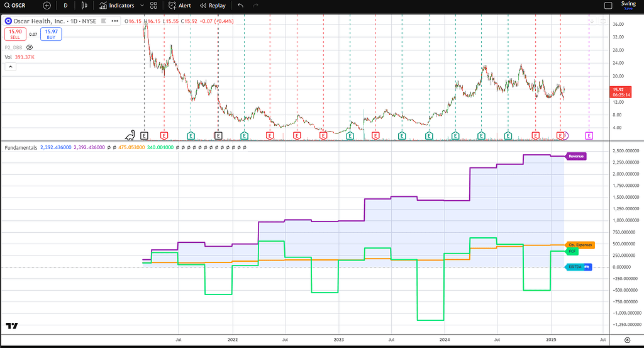Image resolution: width=644 pixels, height=348 pixels.
Task: Click the undo arrow
Action: tap(240, 5)
